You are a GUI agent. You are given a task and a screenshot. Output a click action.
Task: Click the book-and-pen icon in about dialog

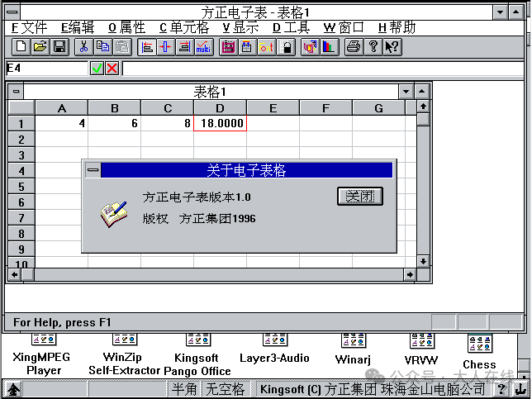click(x=114, y=214)
